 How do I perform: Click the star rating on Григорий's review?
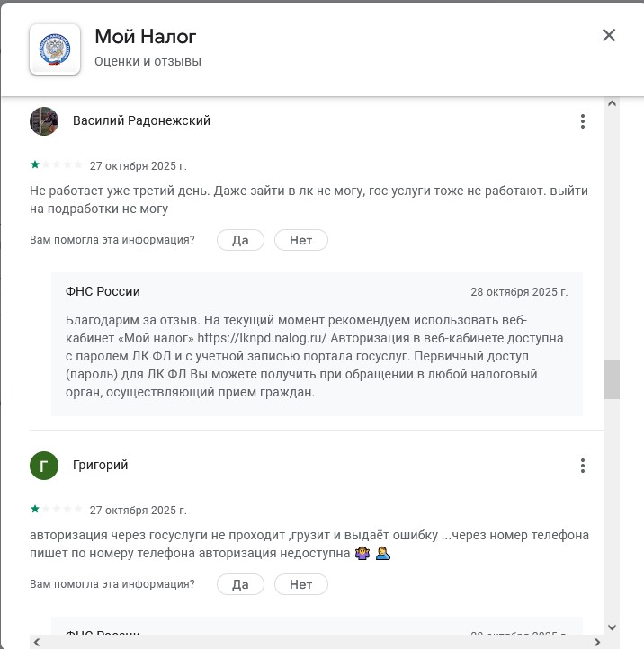point(56,510)
